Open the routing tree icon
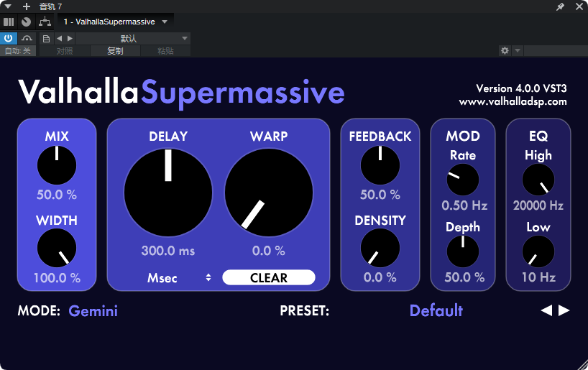The image size is (588, 370). [45, 22]
